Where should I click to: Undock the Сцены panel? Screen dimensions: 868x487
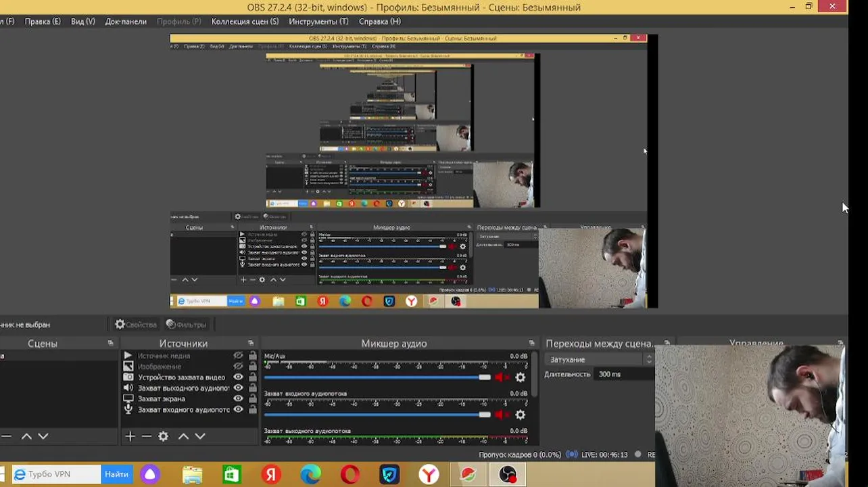(110, 344)
